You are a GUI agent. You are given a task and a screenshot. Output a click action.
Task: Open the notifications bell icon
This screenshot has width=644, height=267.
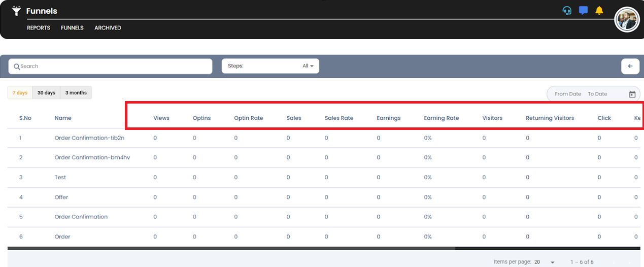pos(599,11)
